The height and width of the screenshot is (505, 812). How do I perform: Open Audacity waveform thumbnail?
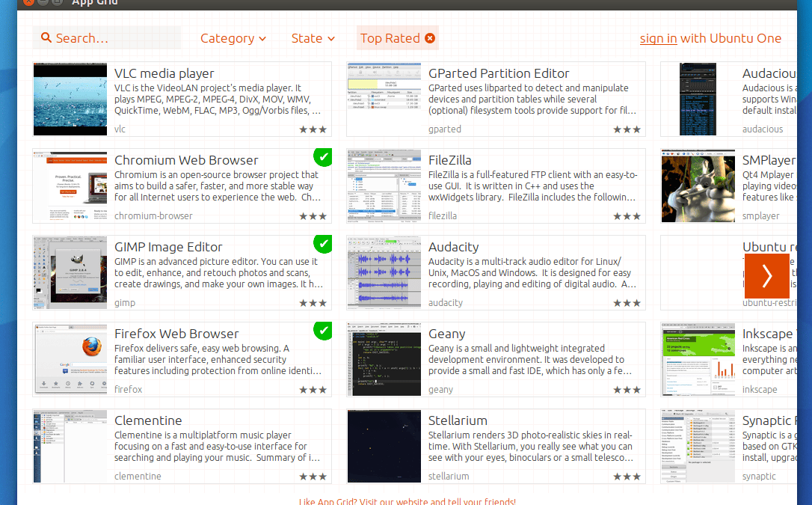tap(384, 273)
